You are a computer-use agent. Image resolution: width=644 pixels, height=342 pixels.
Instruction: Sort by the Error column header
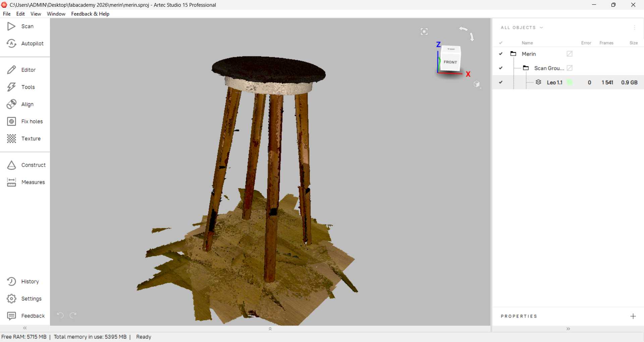coord(586,43)
